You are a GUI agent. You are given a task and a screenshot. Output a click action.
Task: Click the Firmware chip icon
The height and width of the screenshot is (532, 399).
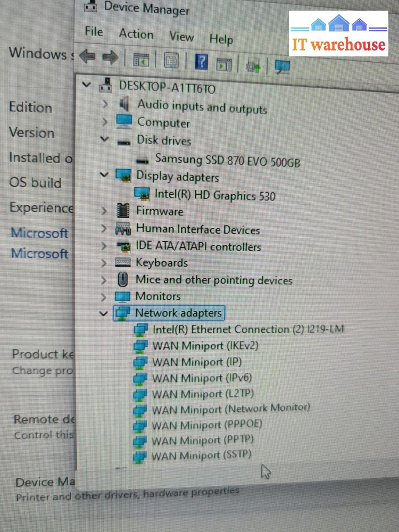coord(123,210)
